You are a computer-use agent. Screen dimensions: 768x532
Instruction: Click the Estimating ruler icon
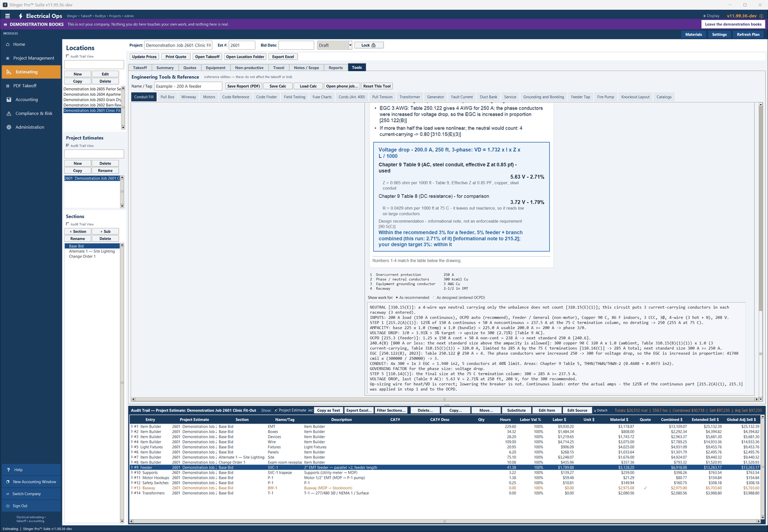tap(9, 72)
